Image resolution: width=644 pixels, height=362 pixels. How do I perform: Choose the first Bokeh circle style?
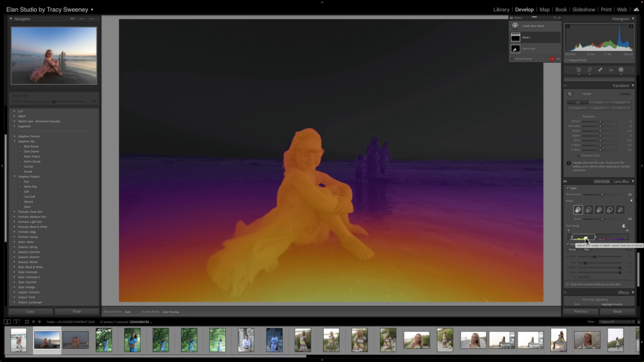click(x=578, y=210)
